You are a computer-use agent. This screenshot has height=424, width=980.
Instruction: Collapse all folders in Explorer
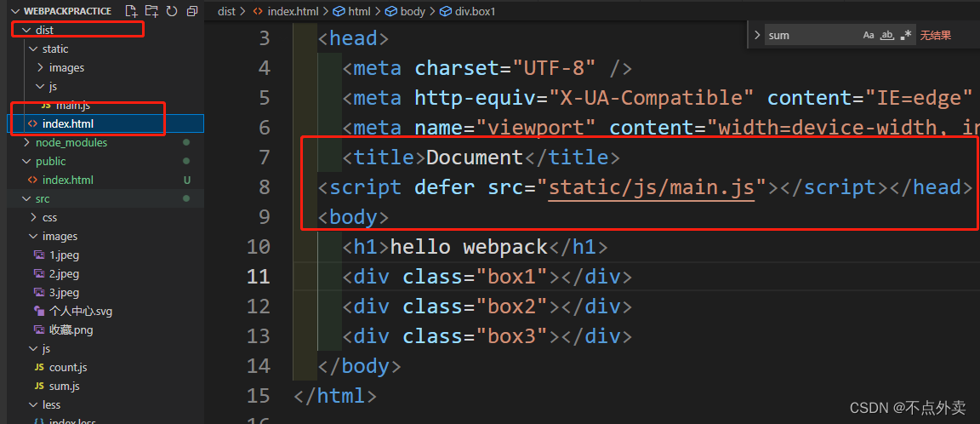coord(192,10)
